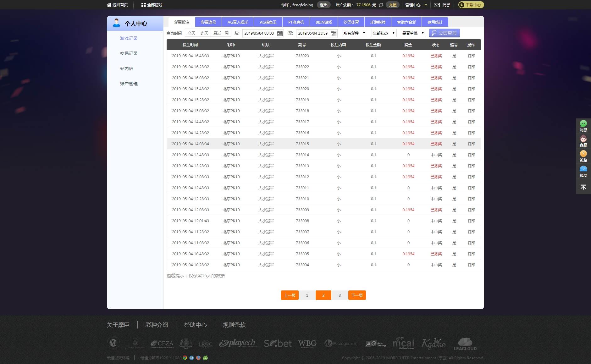This screenshot has height=364, width=591.
Task: Switch to the 香港六合彩 tab
Action: pos(406,22)
